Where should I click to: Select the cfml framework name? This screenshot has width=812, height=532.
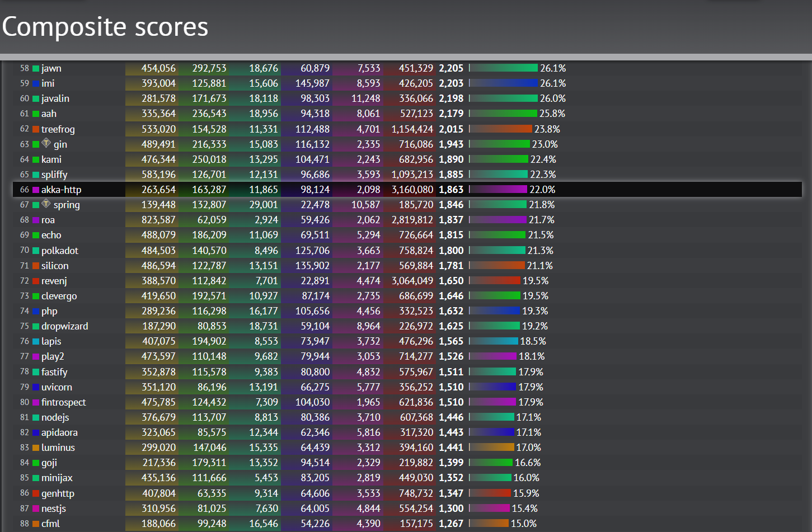tap(50, 524)
